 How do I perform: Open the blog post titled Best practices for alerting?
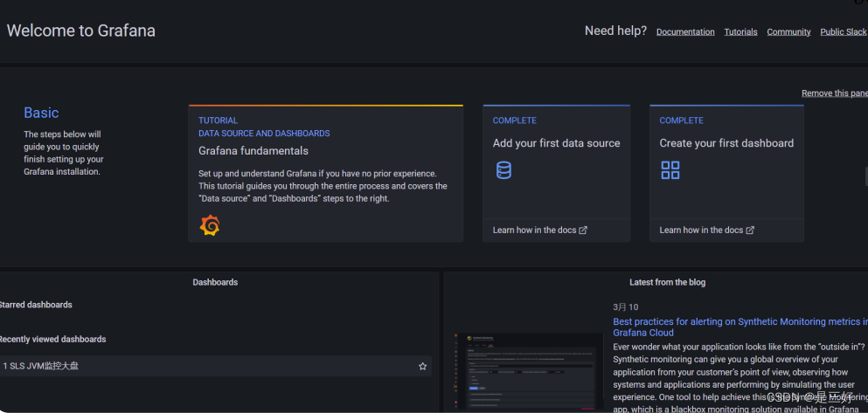tap(740, 327)
